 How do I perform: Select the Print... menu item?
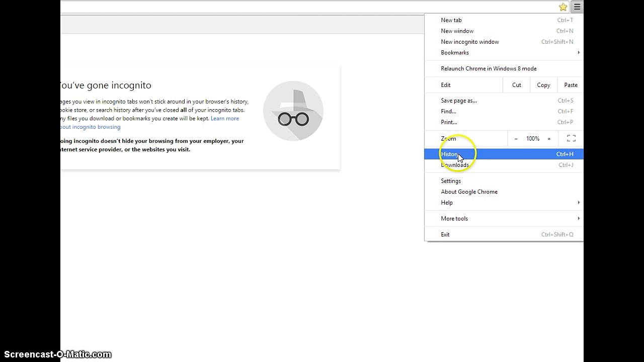504,122
